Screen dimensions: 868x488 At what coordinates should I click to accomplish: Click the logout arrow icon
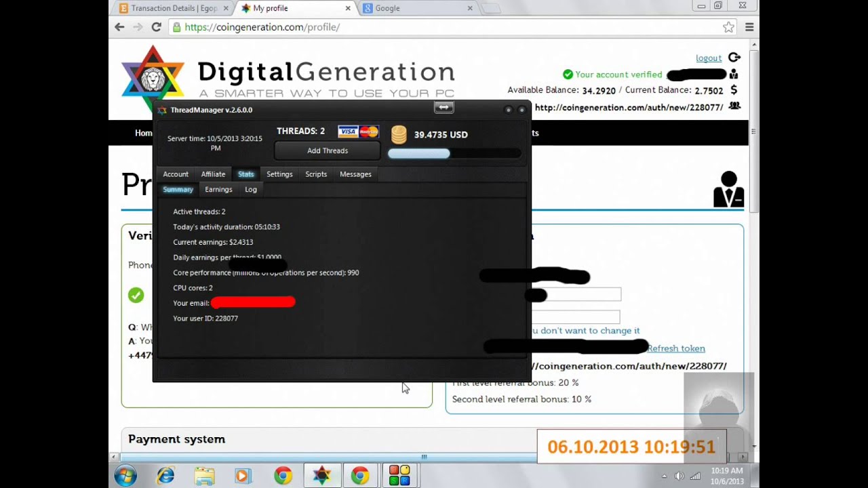click(734, 58)
